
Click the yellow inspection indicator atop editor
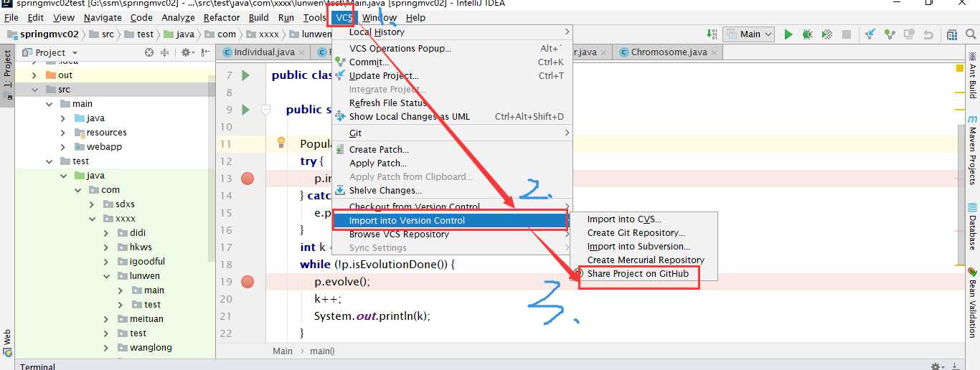tap(959, 68)
